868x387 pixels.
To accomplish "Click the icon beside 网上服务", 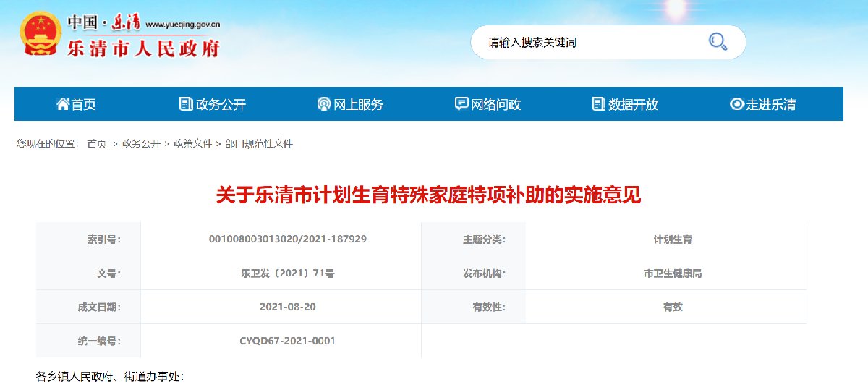I will coord(324,104).
